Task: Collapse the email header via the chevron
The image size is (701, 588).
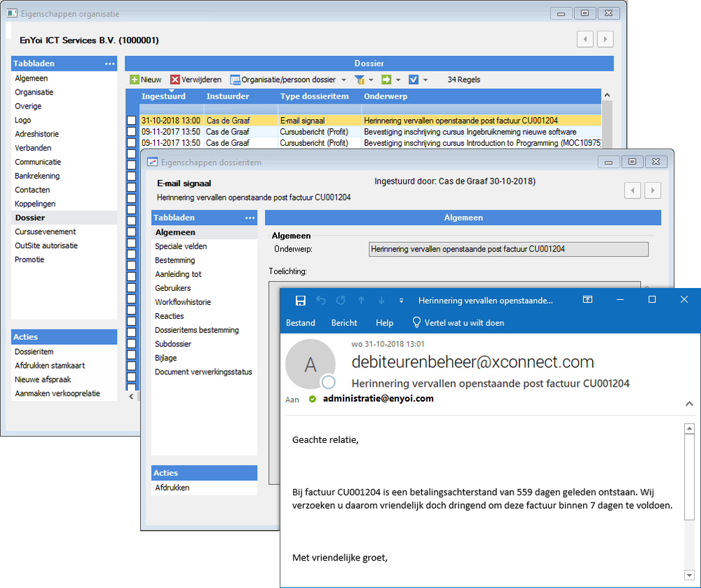Action: [688, 403]
